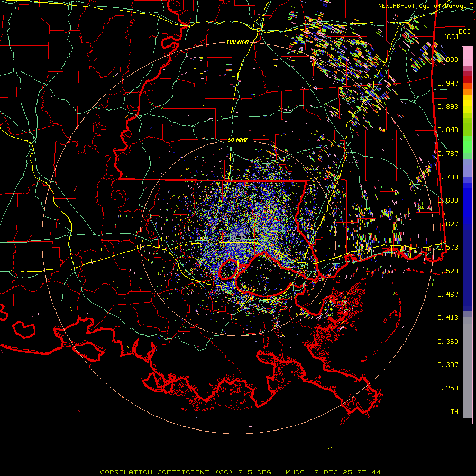Click the 0.627 color scale value

[x=448, y=224]
